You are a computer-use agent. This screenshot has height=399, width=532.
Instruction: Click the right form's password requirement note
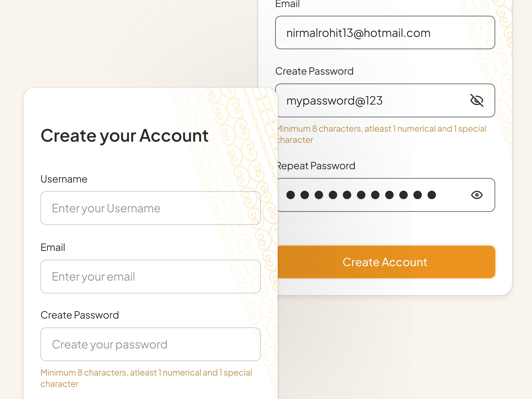381,134
